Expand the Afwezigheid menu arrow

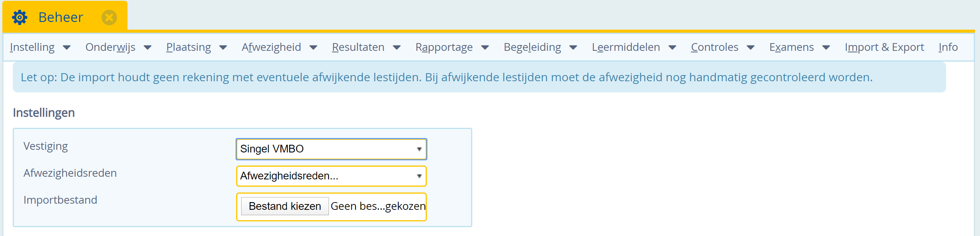[x=313, y=47]
